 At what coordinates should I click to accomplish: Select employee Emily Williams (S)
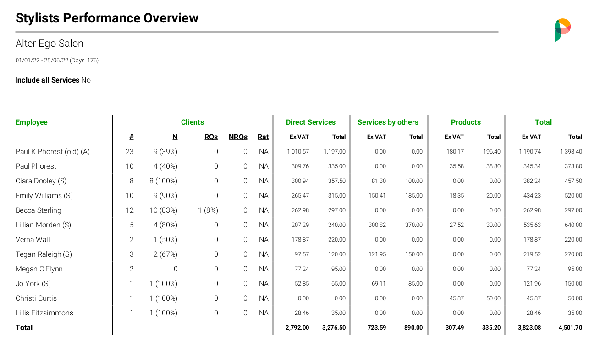(44, 196)
